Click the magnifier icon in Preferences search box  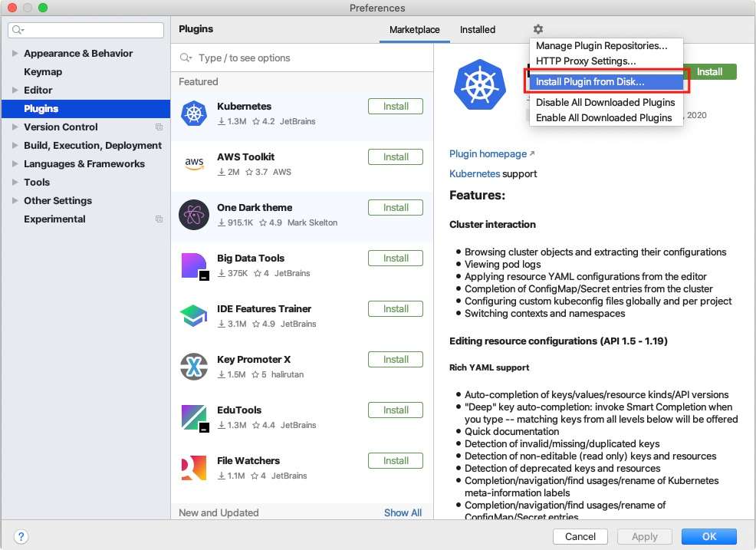pos(18,30)
